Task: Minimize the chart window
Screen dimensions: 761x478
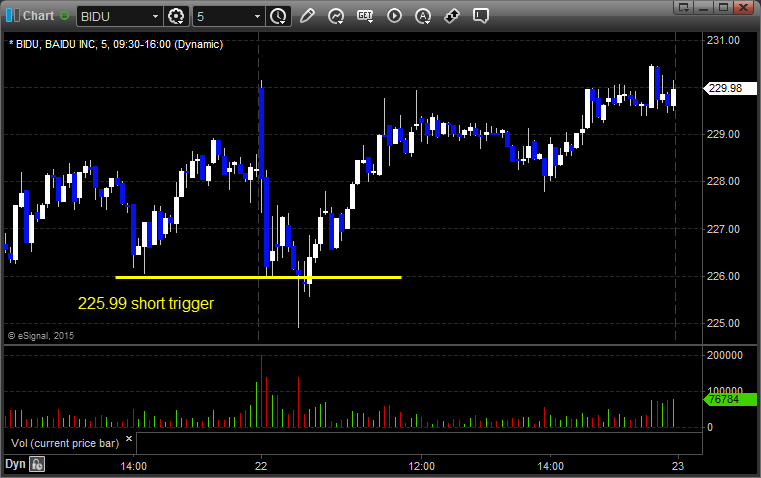Action: pyautogui.click(x=703, y=7)
